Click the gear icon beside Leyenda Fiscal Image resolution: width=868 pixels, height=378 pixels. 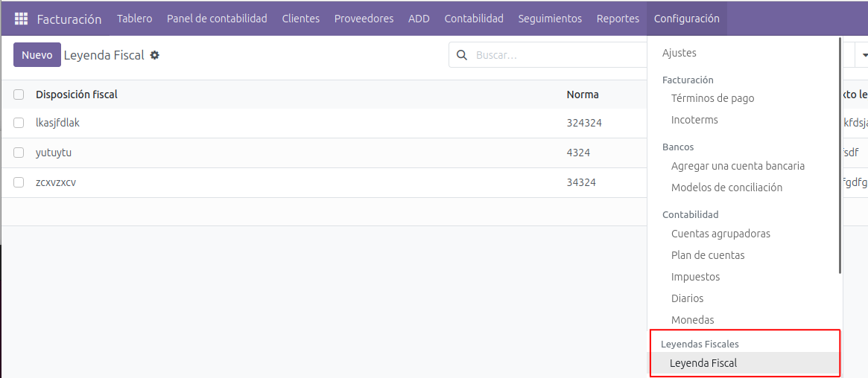pos(155,55)
